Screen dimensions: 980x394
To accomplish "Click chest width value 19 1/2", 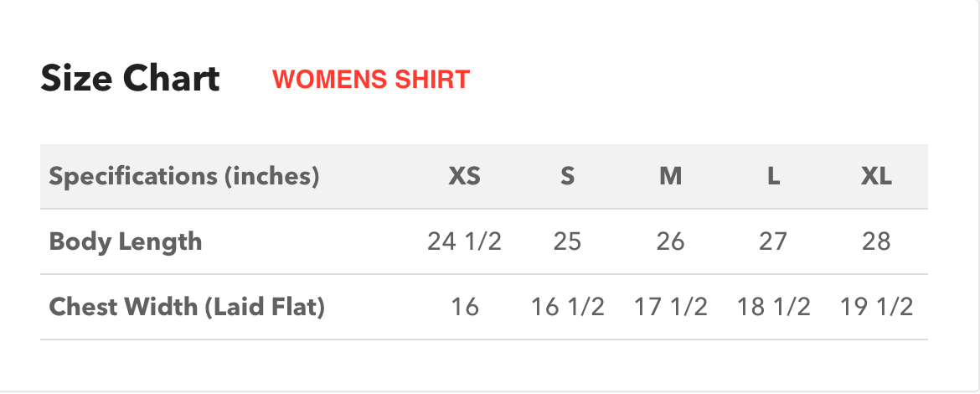I will coord(876,308).
